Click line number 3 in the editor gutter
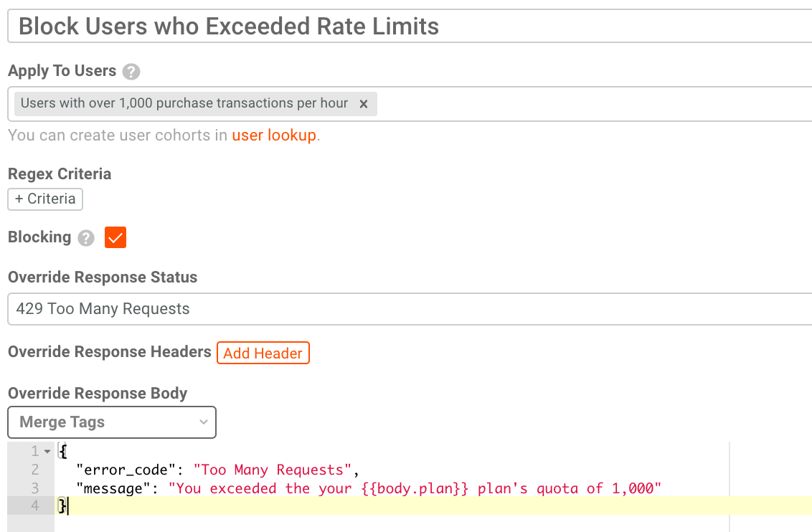Image resolution: width=812 pixels, height=532 pixels. [34, 488]
